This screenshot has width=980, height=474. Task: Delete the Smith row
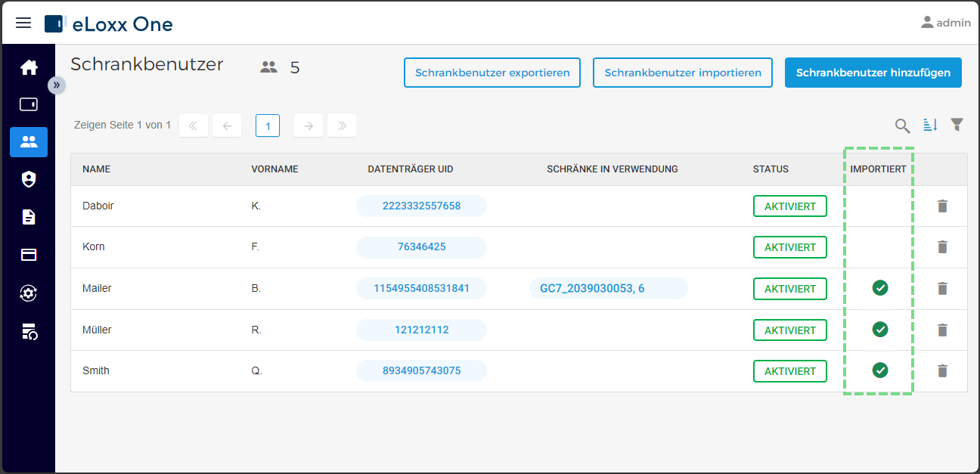pos(942,370)
